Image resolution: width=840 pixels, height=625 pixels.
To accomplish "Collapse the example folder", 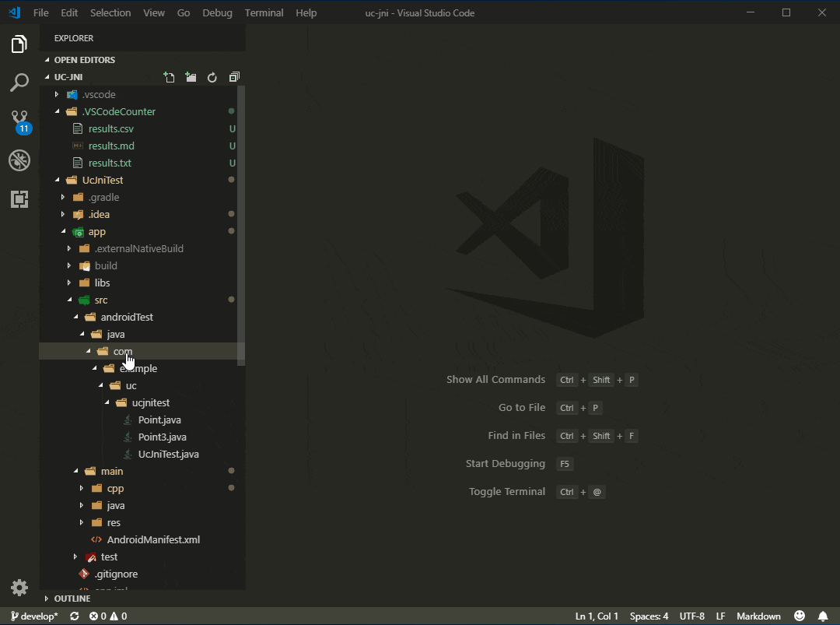I will pyautogui.click(x=142, y=368).
